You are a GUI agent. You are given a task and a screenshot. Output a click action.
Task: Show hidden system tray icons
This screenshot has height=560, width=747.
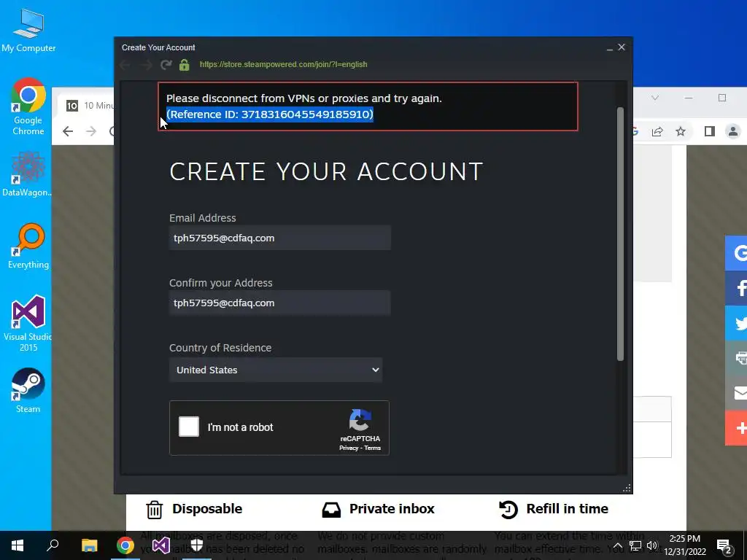(617, 545)
